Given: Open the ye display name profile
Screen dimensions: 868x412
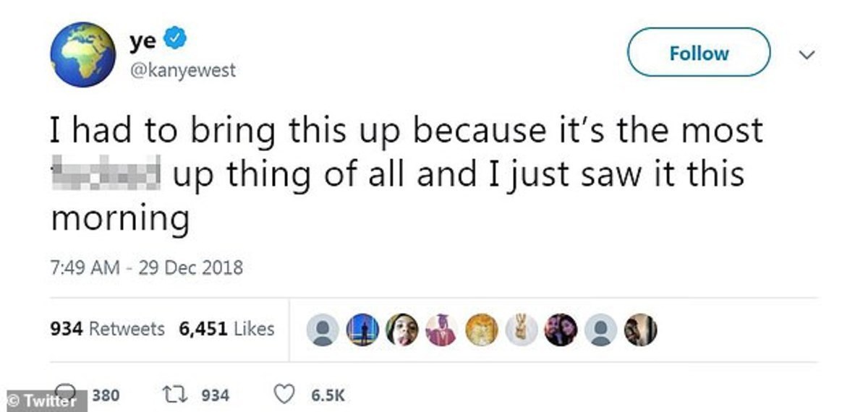Looking at the screenshot, I should point(143,41).
